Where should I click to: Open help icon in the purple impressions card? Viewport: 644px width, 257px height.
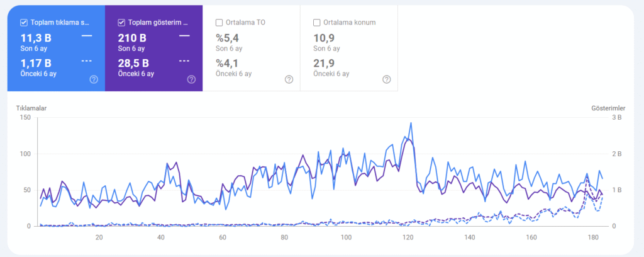191,79
